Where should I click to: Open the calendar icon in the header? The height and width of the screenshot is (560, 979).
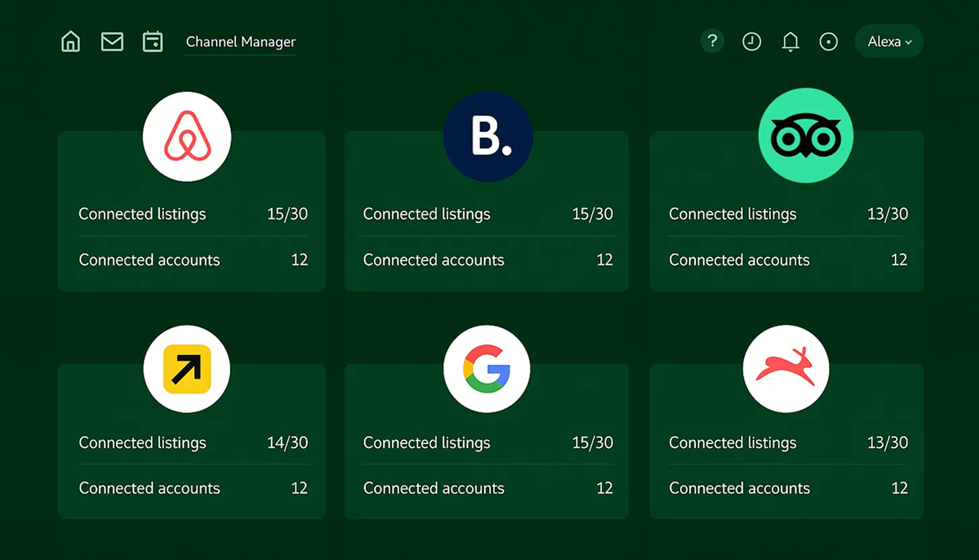coord(153,42)
